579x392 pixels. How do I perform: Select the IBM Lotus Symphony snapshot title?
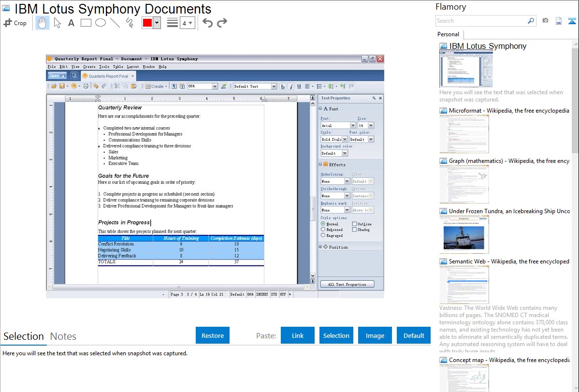[488, 46]
